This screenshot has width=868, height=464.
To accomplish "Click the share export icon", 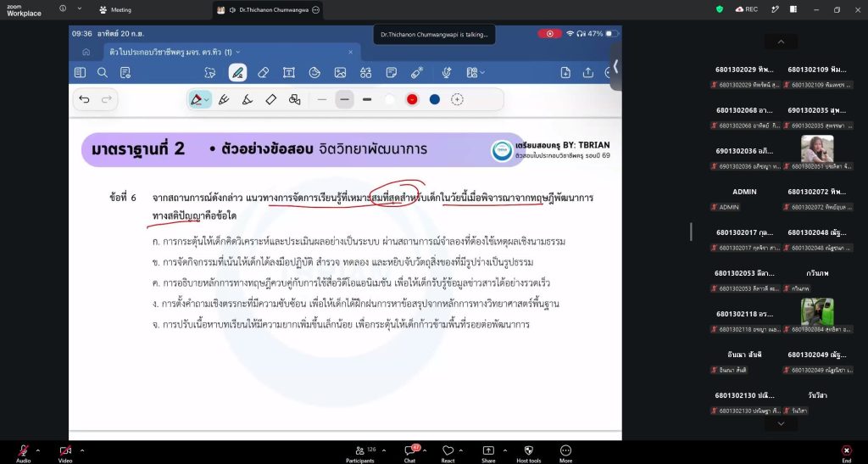I will click(x=588, y=73).
